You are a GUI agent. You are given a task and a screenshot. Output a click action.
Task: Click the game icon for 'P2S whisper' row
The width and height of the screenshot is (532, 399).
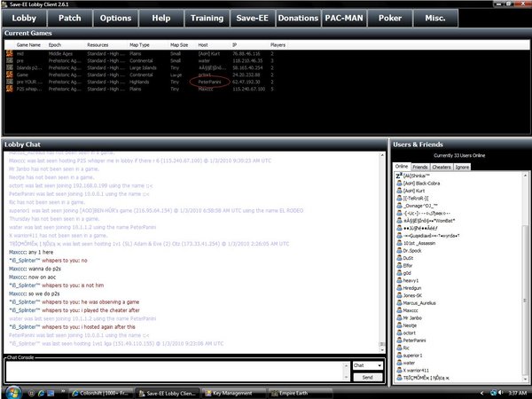click(x=10, y=89)
